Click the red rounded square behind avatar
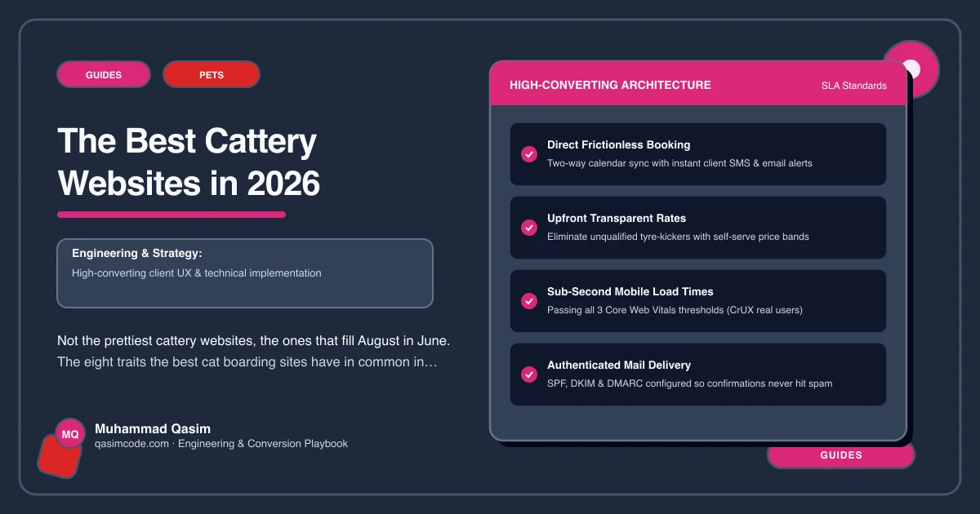The width and height of the screenshot is (980, 514). pos(60,455)
